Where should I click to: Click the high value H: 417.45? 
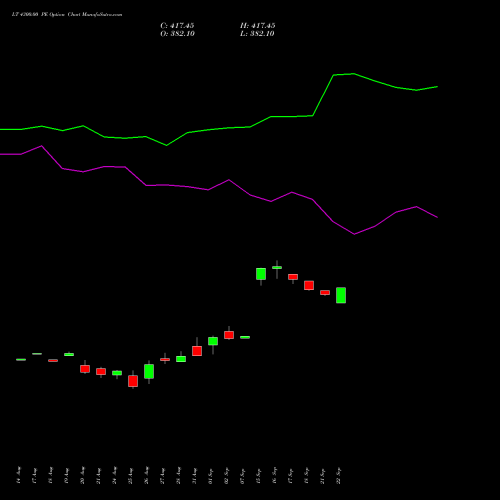click(x=257, y=26)
